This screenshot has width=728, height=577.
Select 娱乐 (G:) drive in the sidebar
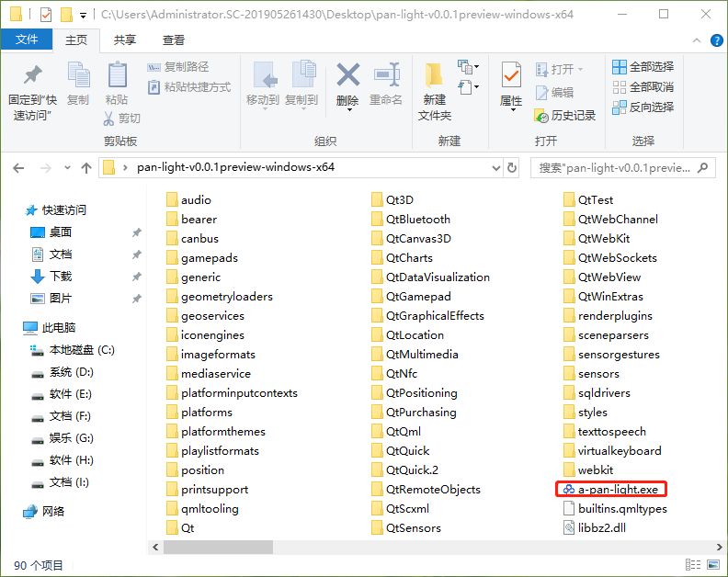pyautogui.click(x=63, y=438)
